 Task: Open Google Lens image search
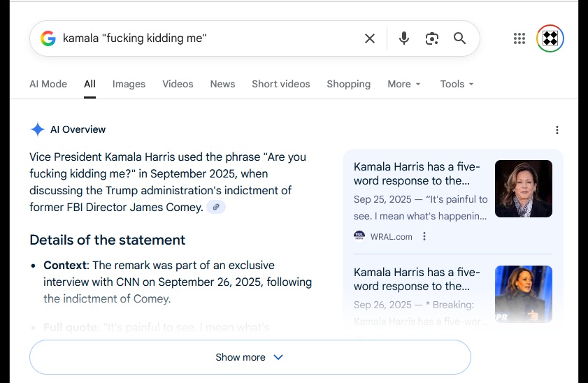point(431,38)
